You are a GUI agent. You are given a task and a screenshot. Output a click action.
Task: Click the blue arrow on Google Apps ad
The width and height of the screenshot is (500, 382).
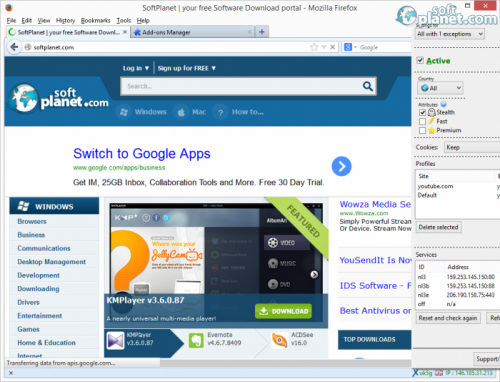341,166
